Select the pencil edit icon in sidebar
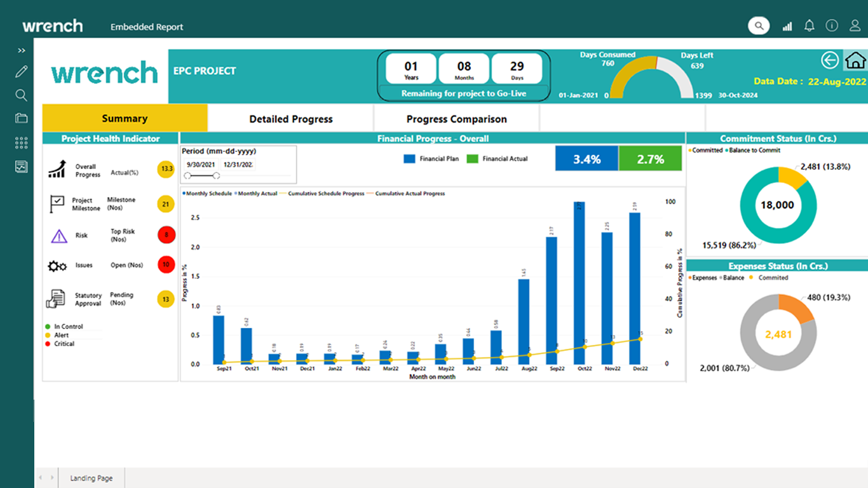868x488 pixels. [x=21, y=72]
